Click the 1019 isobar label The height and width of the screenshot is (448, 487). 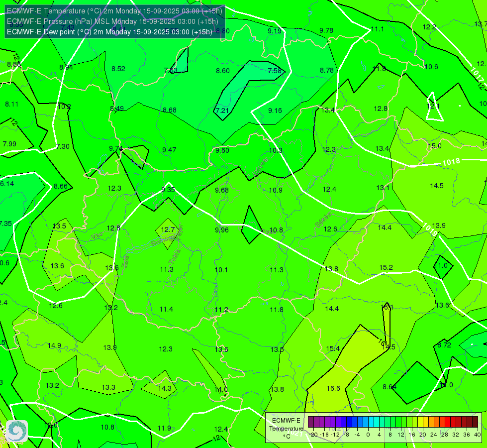point(430,229)
